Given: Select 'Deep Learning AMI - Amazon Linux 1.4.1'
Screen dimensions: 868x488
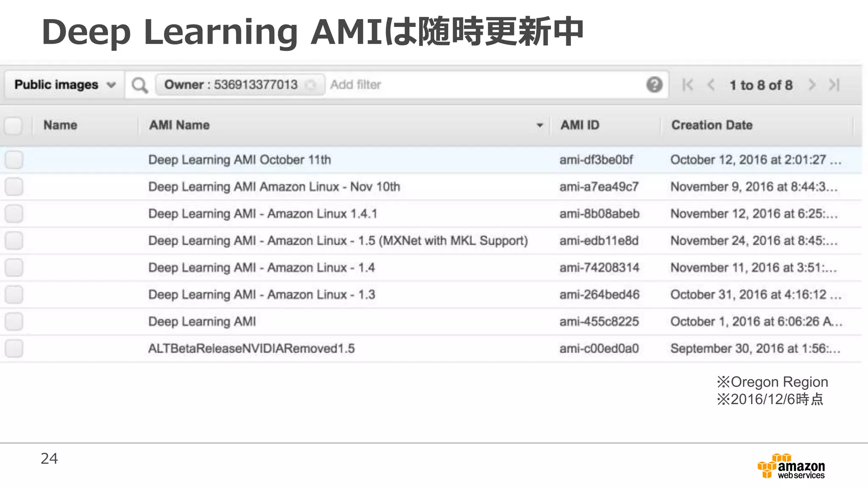Looking at the screenshot, I should click(263, 214).
